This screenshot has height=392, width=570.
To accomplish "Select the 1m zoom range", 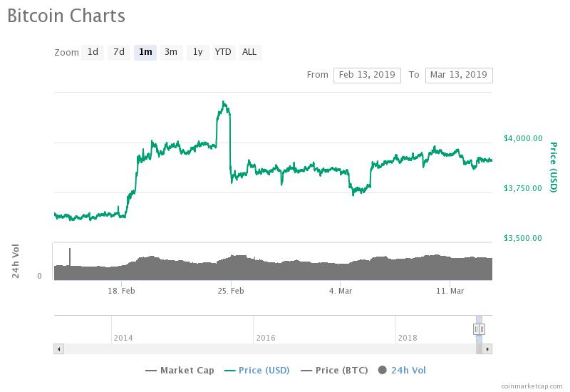I will (x=145, y=52).
